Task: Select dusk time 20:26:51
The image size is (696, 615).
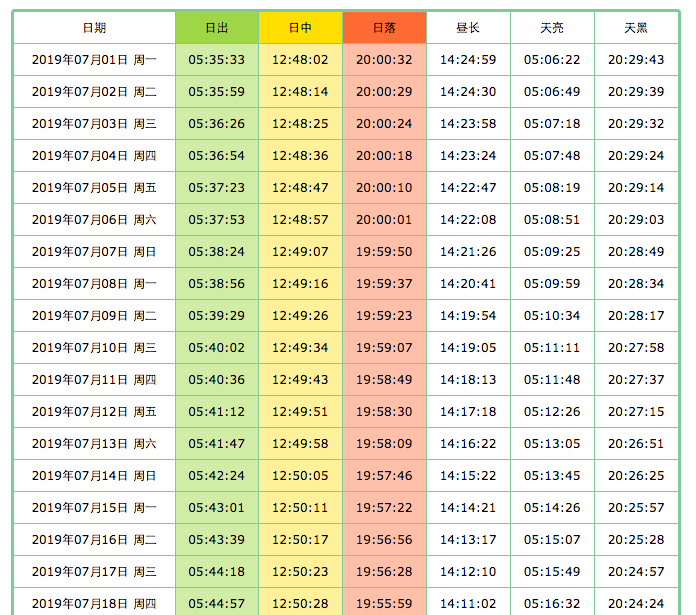Action: [x=636, y=444]
